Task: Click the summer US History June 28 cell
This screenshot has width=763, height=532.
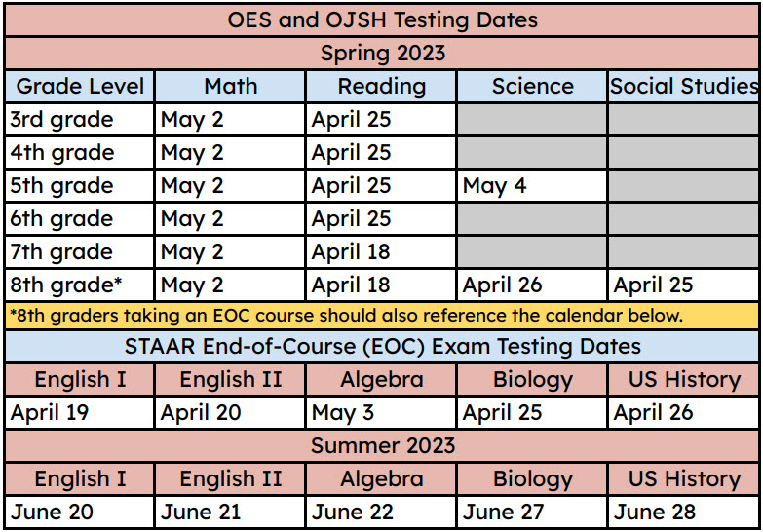Action: (x=684, y=513)
